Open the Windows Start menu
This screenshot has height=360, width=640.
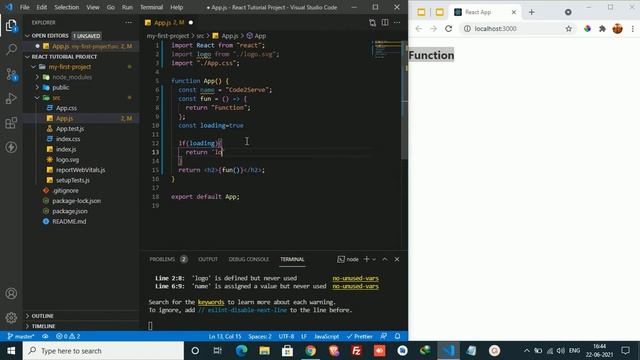click(x=11, y=351)
